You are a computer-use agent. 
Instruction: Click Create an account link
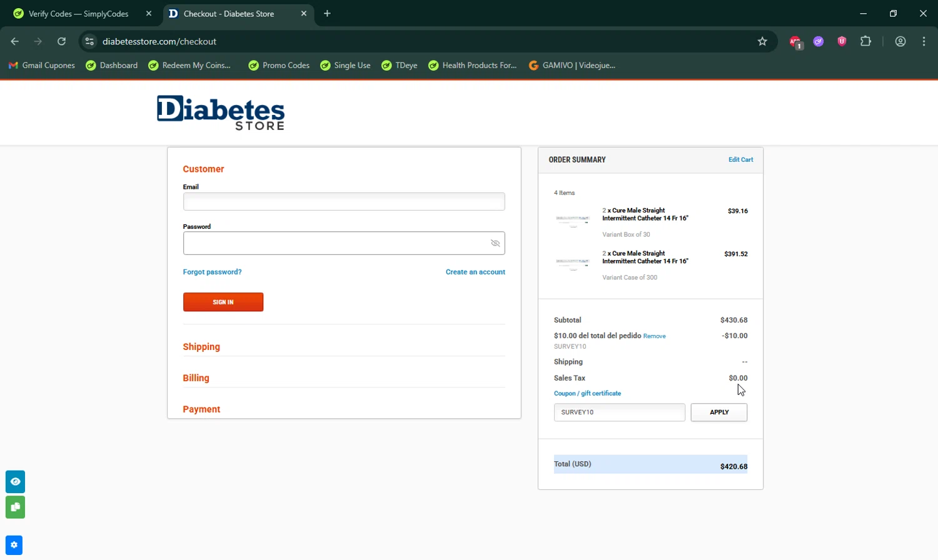pyautogui.click(x=475, y=272)
